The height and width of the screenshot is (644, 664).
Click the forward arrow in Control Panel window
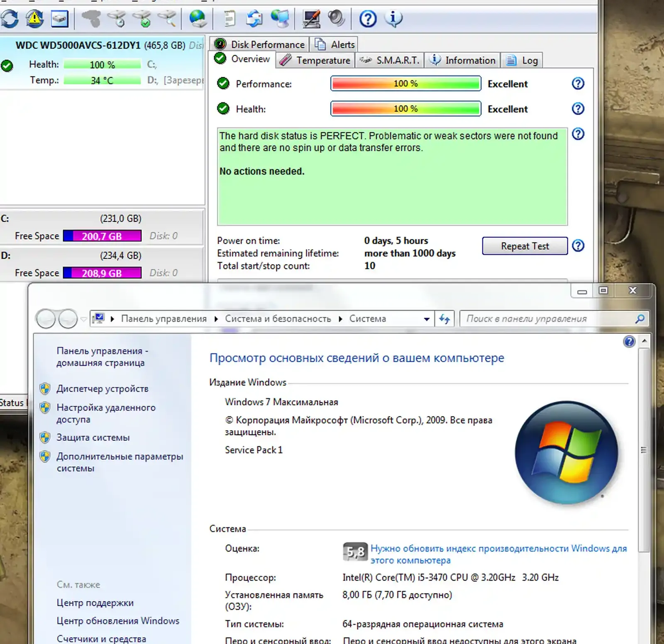point(68,319)
